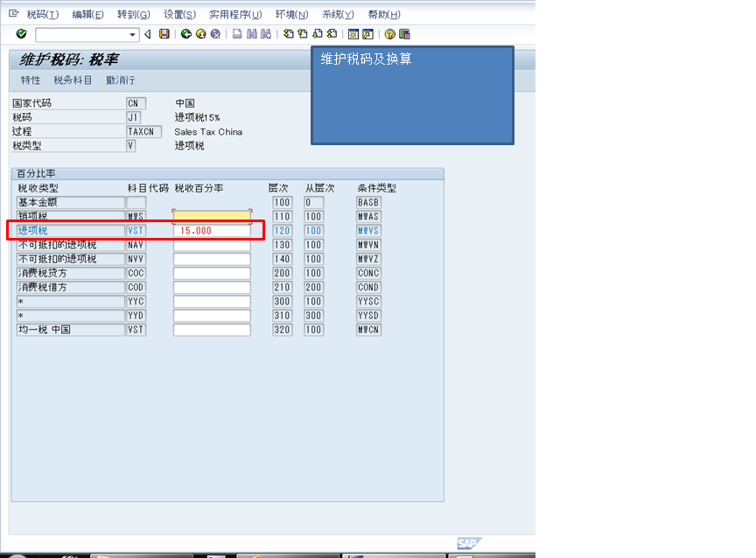Click the 均一税 中国 tax type cell
Image resolution: width=756 pixels, height=558 pixels.
tap(70, 330)
